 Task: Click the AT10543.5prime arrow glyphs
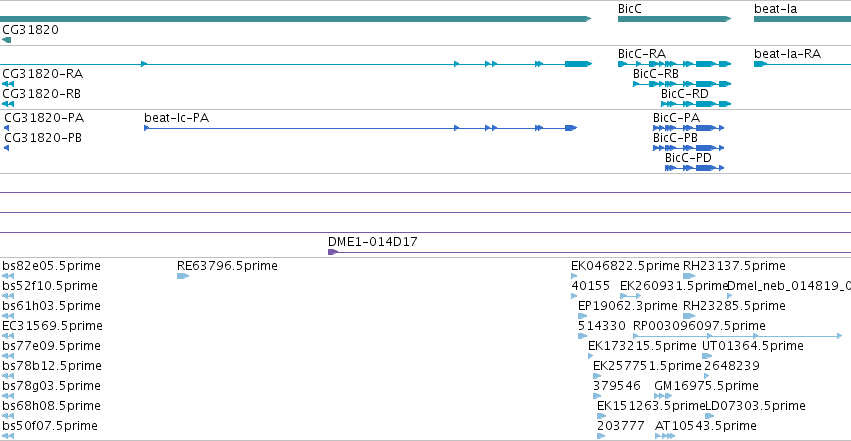(664, 436)
